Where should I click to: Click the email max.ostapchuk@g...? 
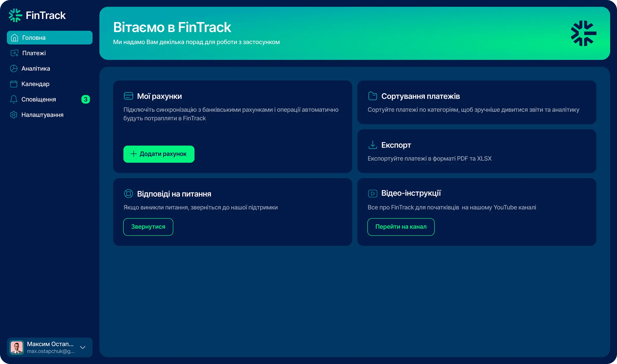[x=51, y=351]
